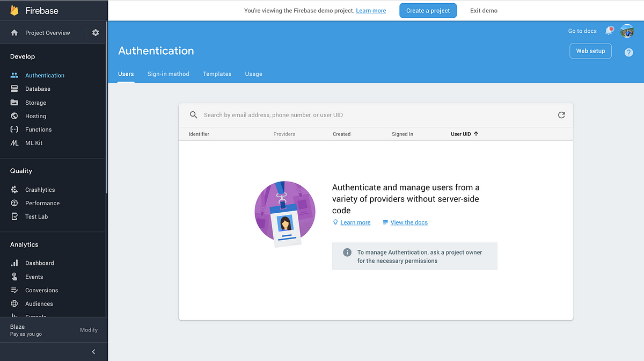Switch to the Templates tab
Viewport: 644px width, 361px height.
217,74
